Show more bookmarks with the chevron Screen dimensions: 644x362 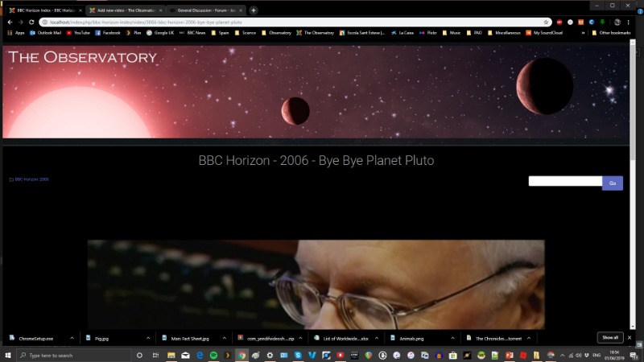coord(583,33)
